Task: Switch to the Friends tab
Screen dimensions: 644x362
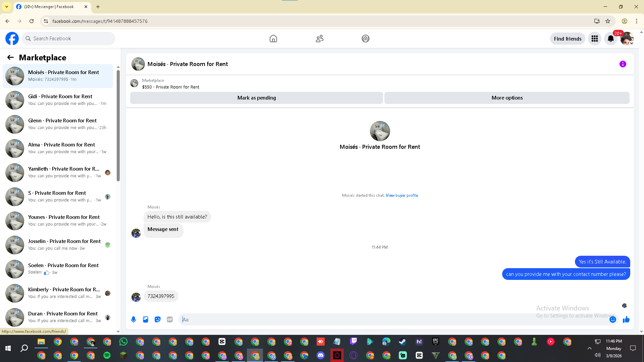Action: 319,39
